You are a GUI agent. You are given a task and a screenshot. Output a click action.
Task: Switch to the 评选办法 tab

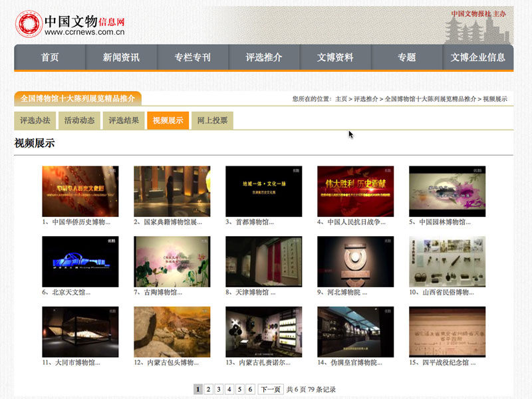coord(35,120)
